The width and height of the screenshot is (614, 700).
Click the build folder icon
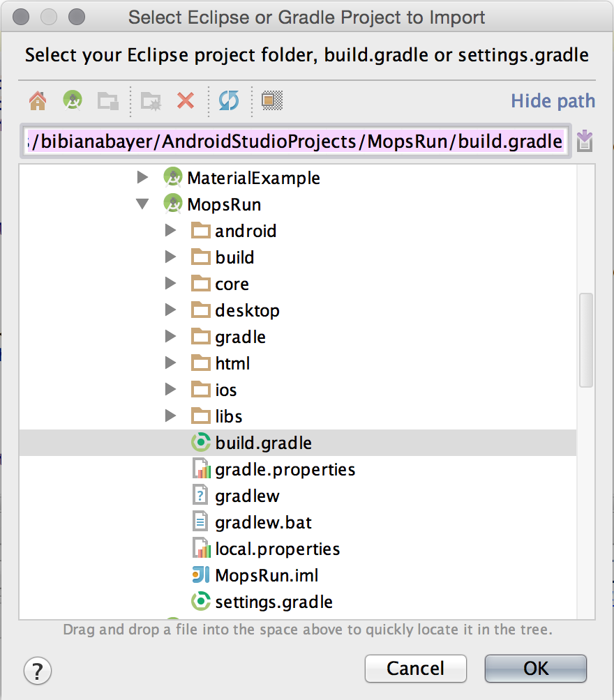pos(201,257)
